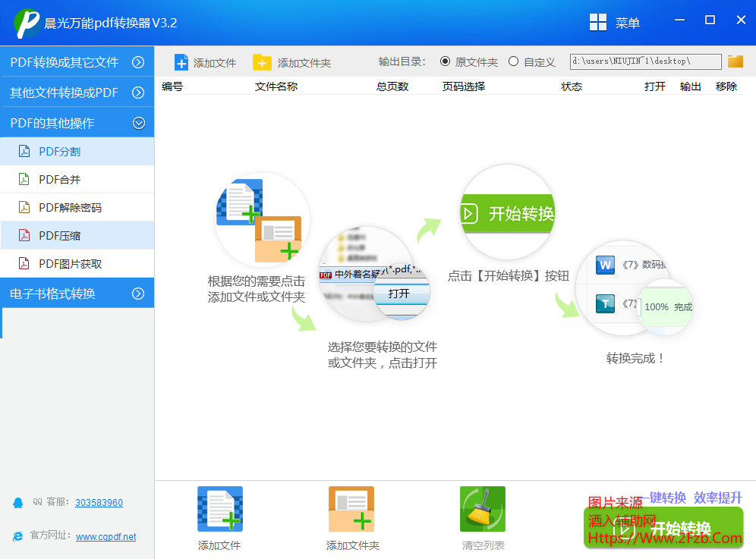
Task: Select the 原文件夹 output radio button
Action: 445,61
